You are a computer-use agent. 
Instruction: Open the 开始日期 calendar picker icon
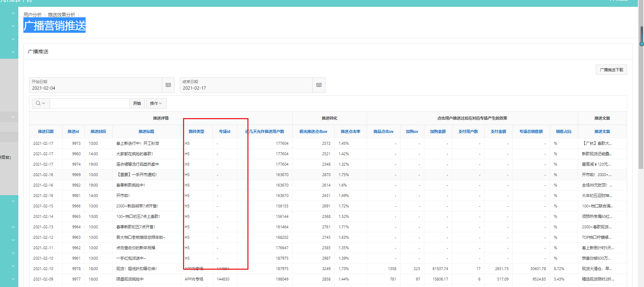point(168,85)
